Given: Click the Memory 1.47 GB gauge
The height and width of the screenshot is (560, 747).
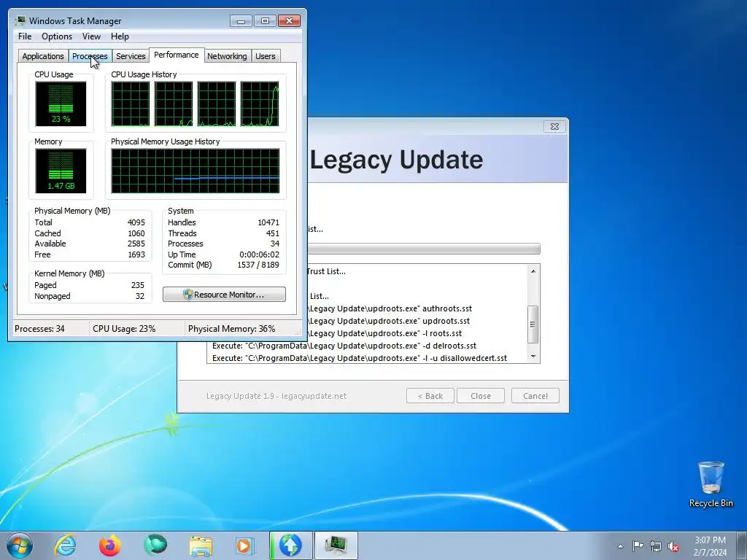Looking at the screenshot, I should [x=61, y=171].
